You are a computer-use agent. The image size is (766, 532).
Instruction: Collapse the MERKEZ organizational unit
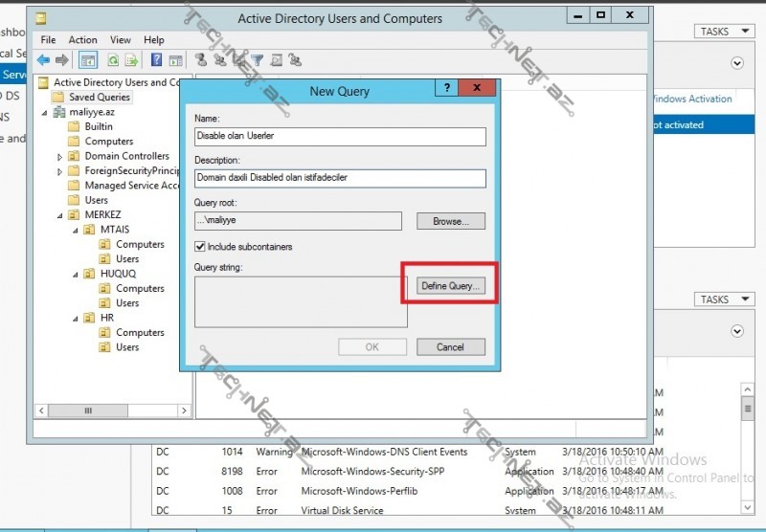tap(60, 215)
